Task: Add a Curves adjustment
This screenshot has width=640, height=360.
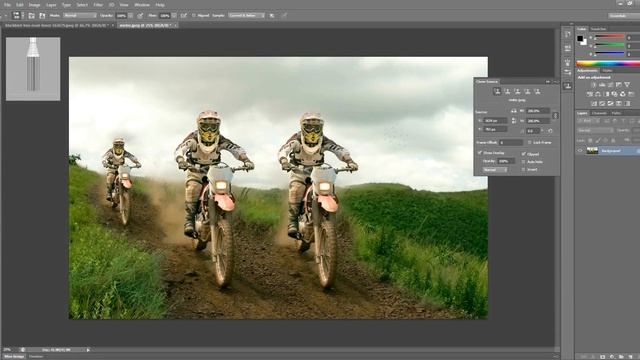Action: point(610,84)
